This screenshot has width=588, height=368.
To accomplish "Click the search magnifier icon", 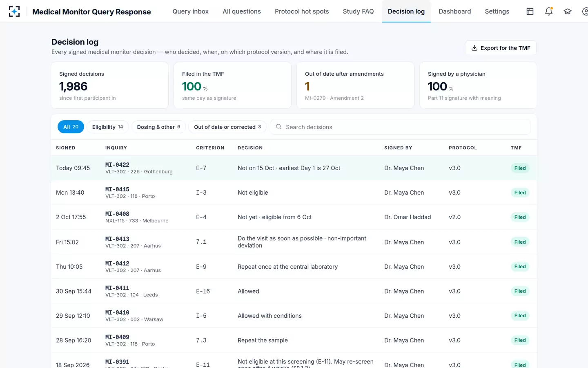I will (279, 127).
